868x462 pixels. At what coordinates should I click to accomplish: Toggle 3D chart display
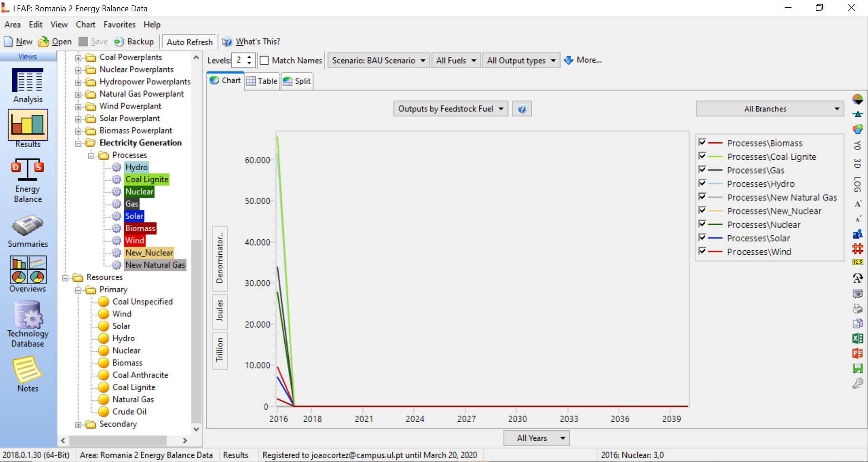coord(857,163)
